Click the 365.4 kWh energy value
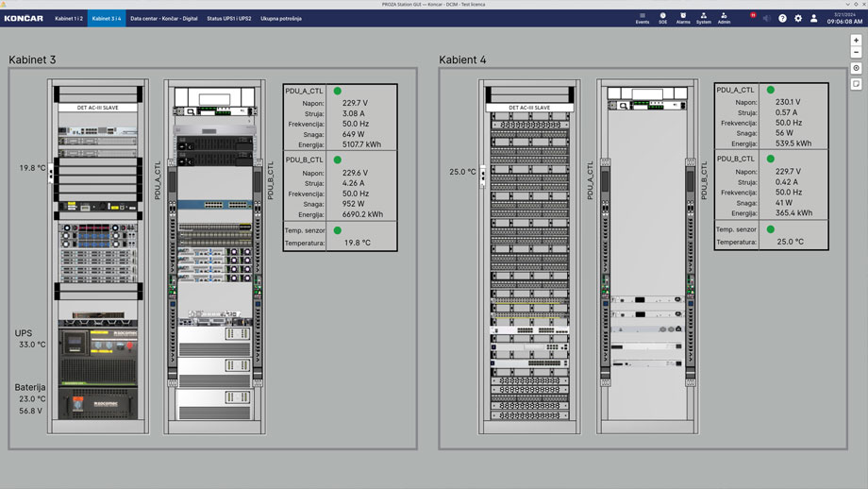 click(x=793, y=213)
